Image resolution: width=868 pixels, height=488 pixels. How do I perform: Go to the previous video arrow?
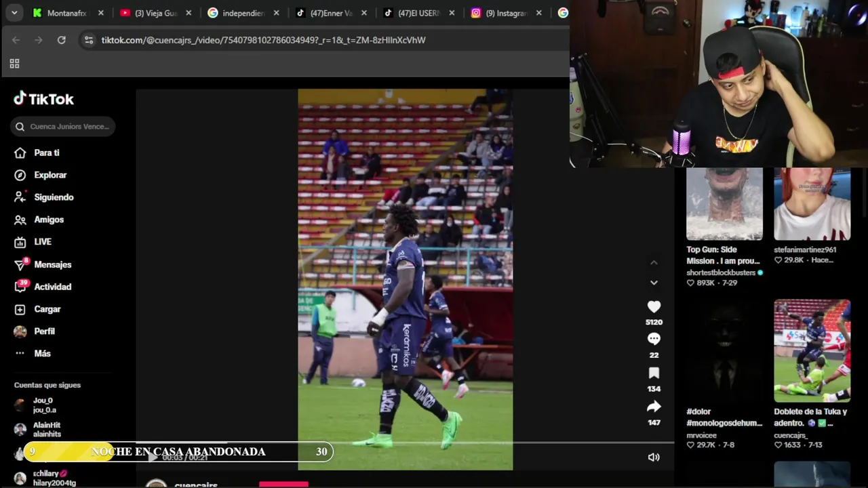654,263
